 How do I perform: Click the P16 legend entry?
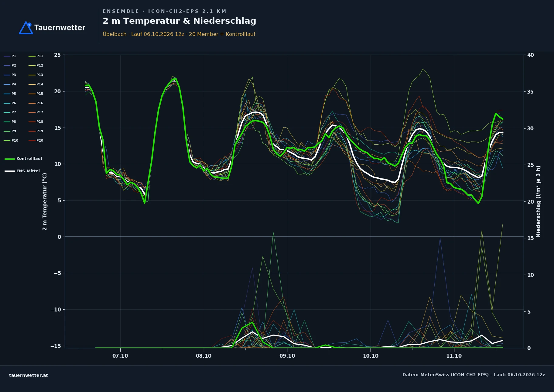(36, 103)
